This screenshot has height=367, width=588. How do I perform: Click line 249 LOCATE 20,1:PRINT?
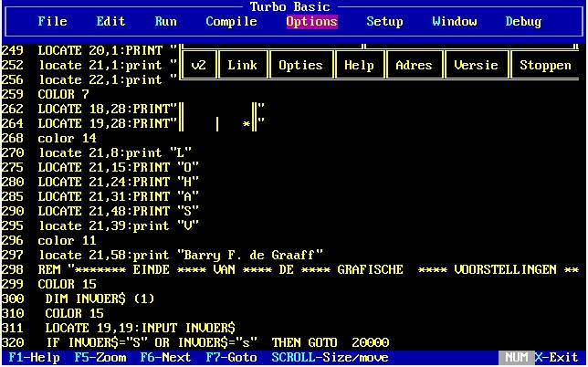[x=89, y=50]
